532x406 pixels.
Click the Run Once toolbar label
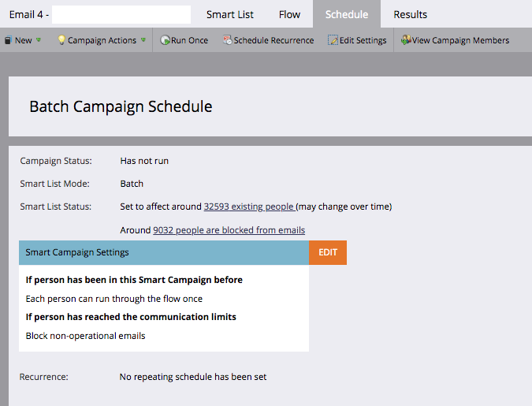[190, 40]
